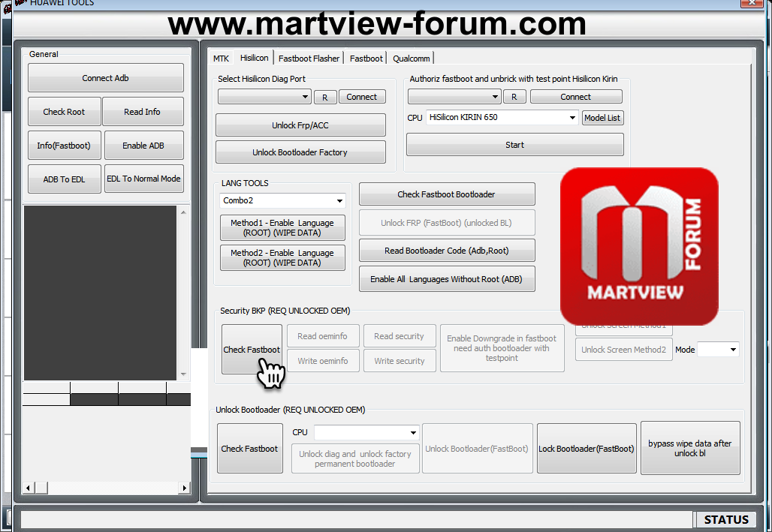
Task: Click the Model List button
Action: [x=602, y=118]
